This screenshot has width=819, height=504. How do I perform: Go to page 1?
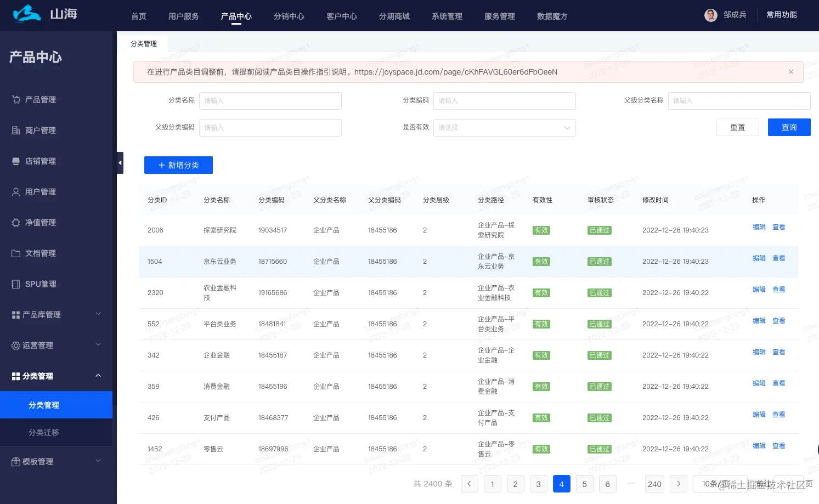[493, 484]
